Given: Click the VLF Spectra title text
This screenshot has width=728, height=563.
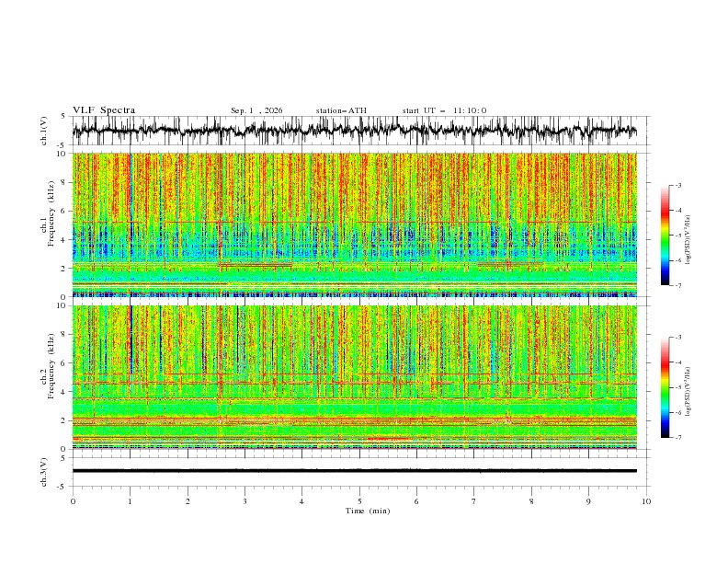Looking at the screenshot, I should 104,110.
